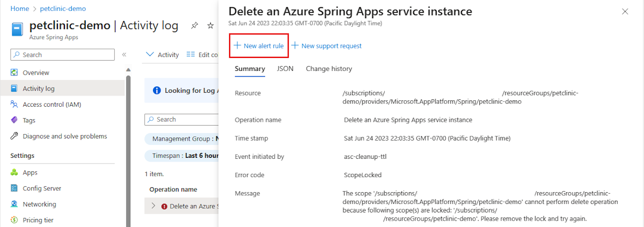Click New alert rule button
644x227 pixels.
(x=259, y=46)
